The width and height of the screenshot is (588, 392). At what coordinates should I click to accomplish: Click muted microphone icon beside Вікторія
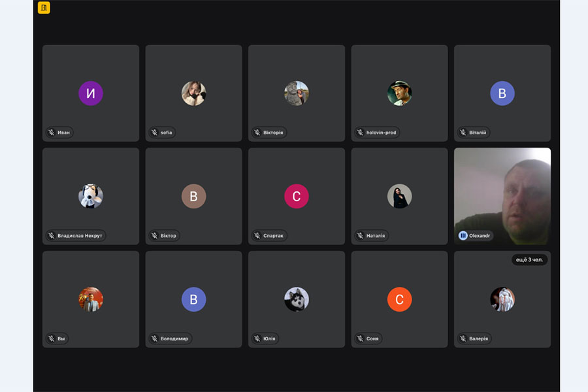(x=257, y=133)
